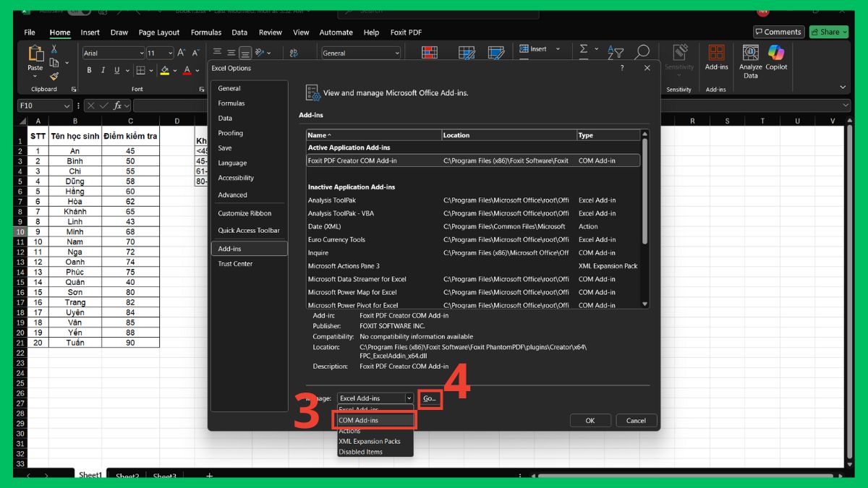Expand the General number format dropdown
This screenshot has width=868, height=488.
pyautogui.click(x=396, y=52)
